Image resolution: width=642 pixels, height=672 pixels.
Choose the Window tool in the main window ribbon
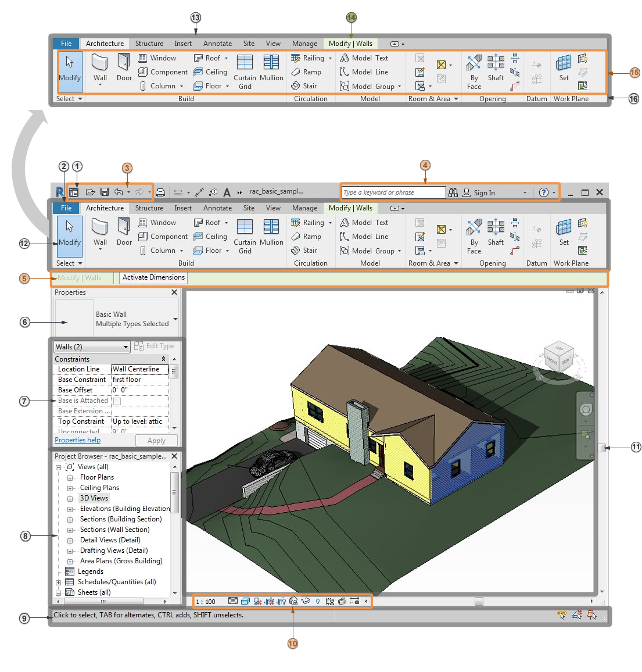click(157, 223)
